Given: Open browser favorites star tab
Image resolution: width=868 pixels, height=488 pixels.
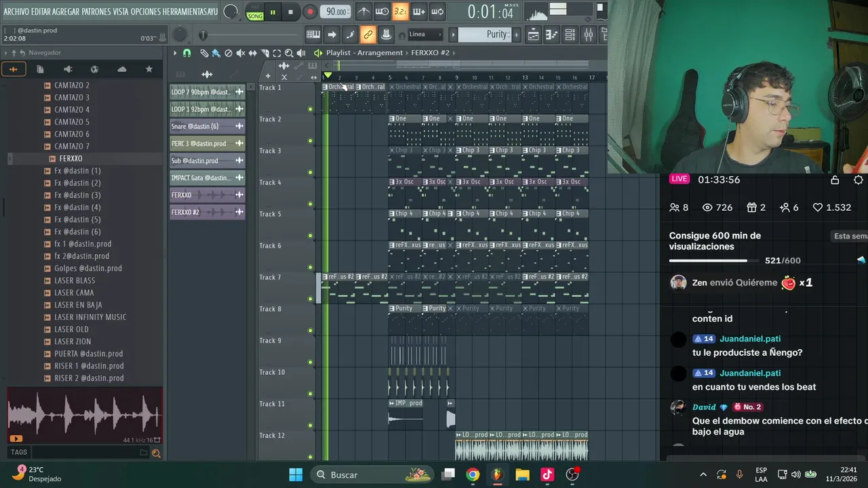Looking at the screenshot, I should pyautogui.click(x=149, y=69).
